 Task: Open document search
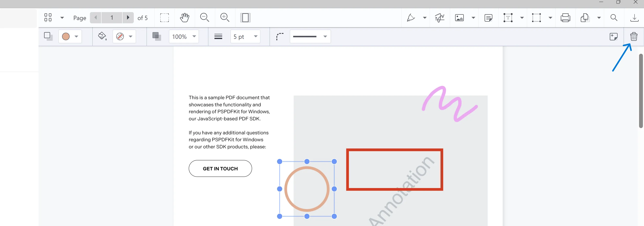click(614, 17)
